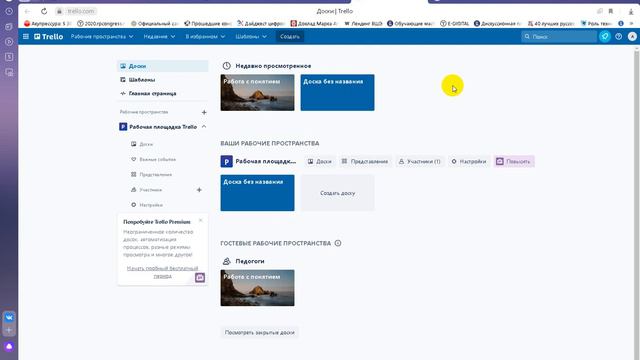Open the workspace Представления button
Screen dimensions: 640x360
pos(365,162)
